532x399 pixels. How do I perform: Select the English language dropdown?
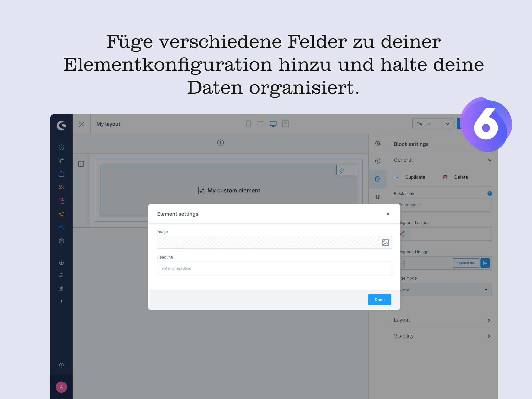coord(432,124)
